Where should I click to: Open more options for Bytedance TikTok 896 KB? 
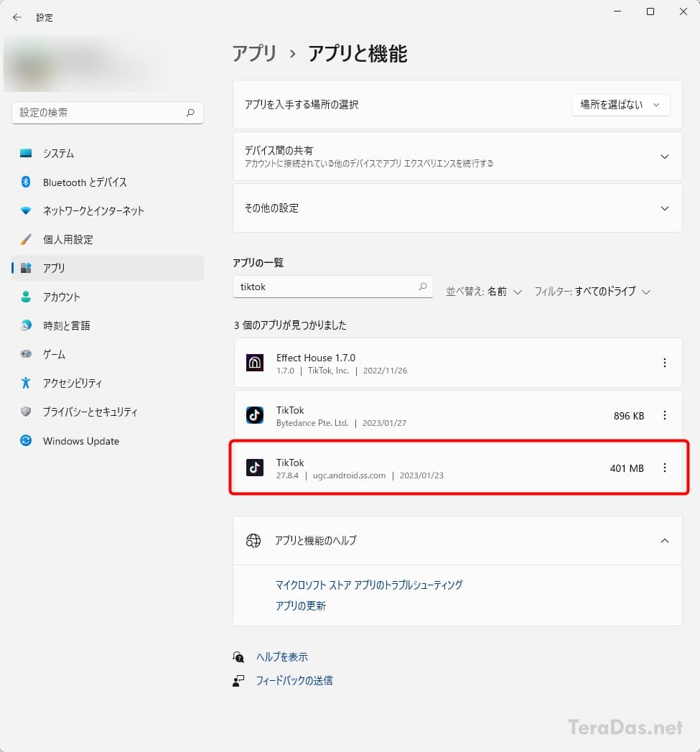665,415
